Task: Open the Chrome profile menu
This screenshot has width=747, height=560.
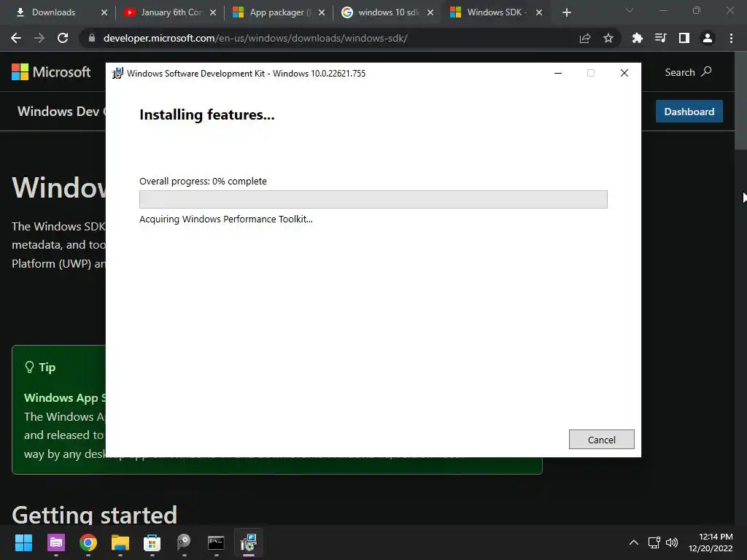Action: pos(708,38)
